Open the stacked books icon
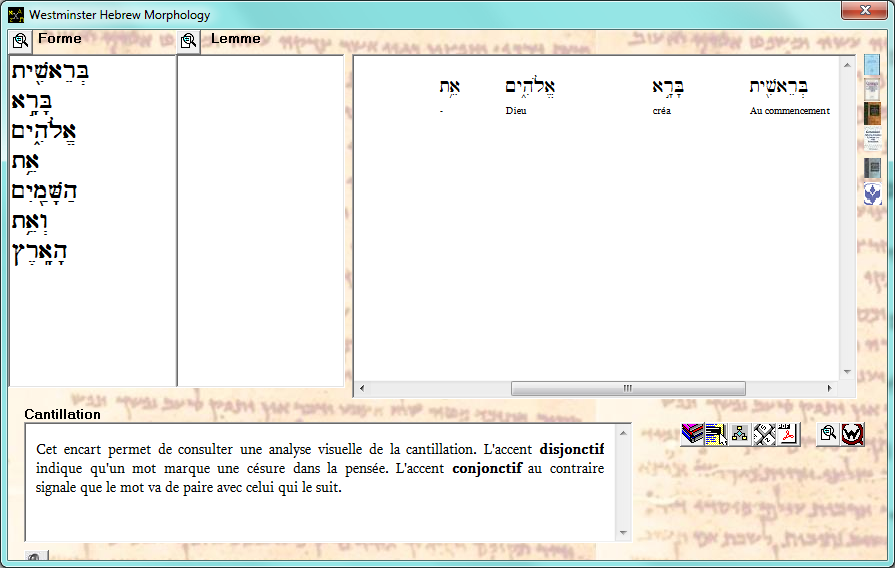This screenshot has height=568, width=895. pos(692,434)
